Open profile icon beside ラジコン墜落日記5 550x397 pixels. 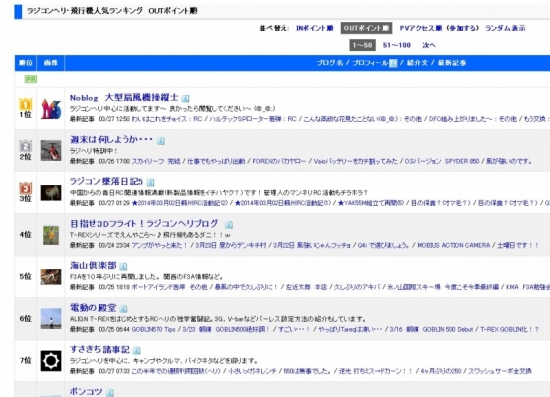(150, 182)
